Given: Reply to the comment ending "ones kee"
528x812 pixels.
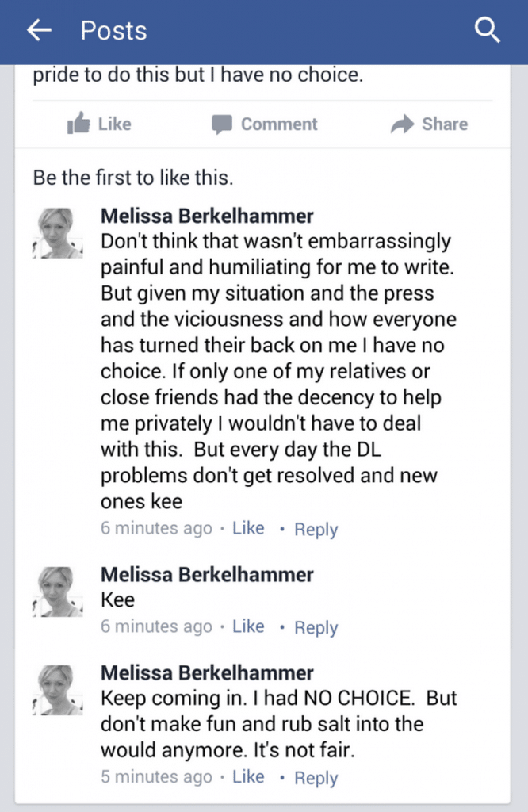Looking at the screenshot, I should (316, 529).
